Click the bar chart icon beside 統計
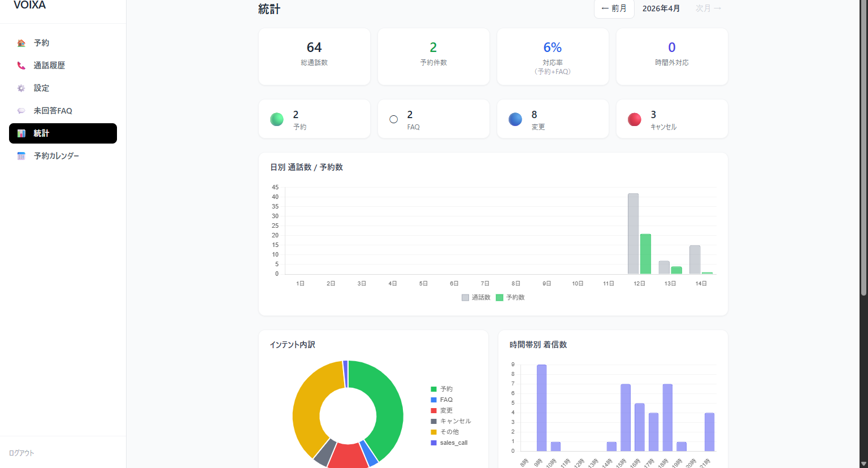The width and height of the screenshot is (868, 468). (21, 133)
